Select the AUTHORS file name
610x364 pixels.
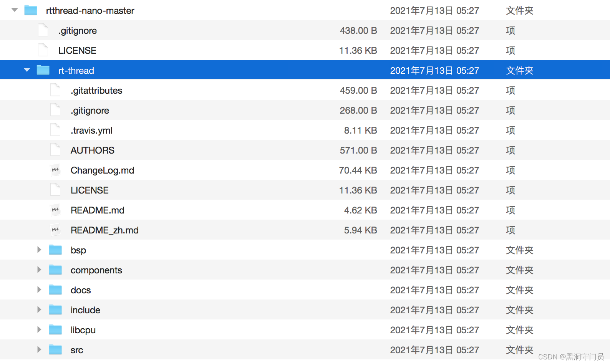click(x=93, y=151)
